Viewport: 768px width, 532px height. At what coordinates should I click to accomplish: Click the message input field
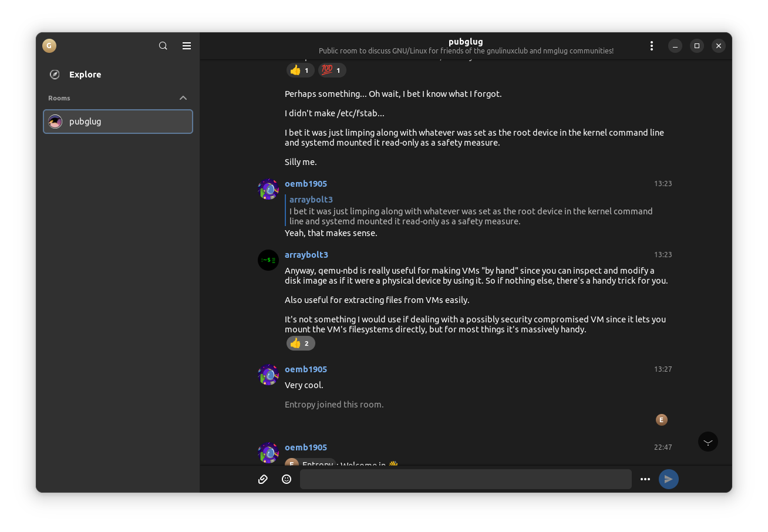pyautogui.click(x=466, y=479)
